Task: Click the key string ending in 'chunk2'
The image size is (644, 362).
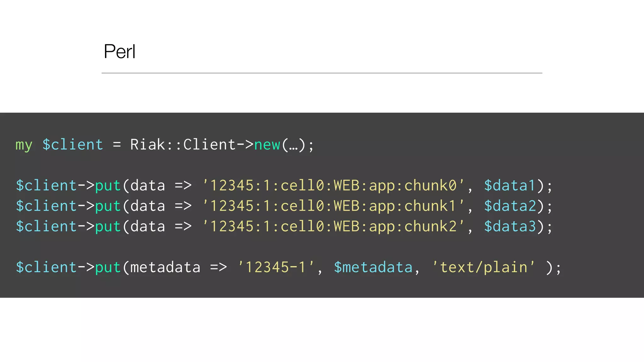Action: click(x=333, y=226)
